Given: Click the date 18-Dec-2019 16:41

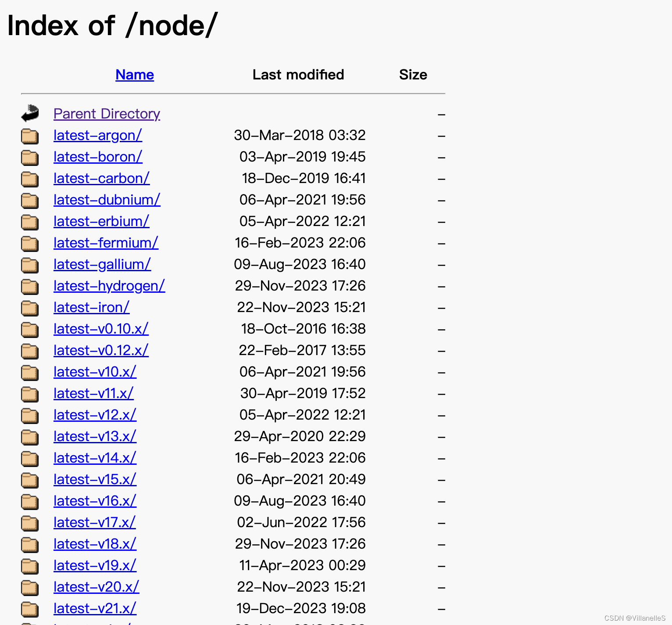Looking at the screenshot, I should coord(304,178).
